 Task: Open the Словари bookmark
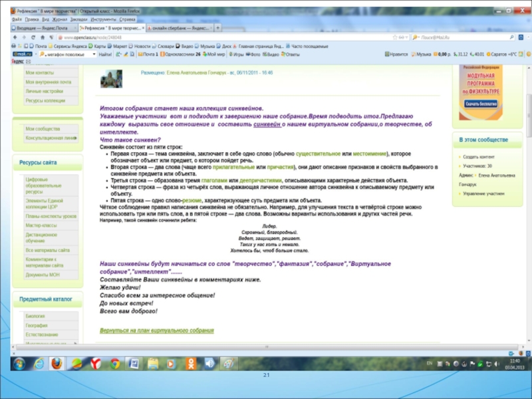point(163,46)
